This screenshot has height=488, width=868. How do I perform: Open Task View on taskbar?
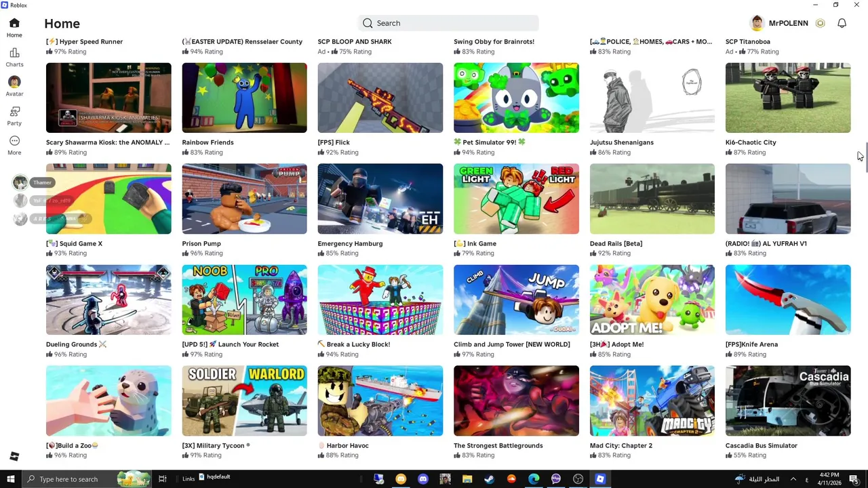[x=162, y=479]
